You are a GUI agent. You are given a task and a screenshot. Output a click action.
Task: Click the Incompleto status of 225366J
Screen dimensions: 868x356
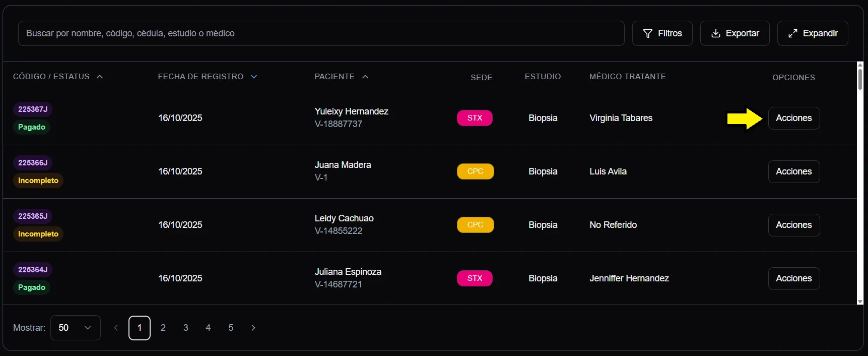[38, 181]
